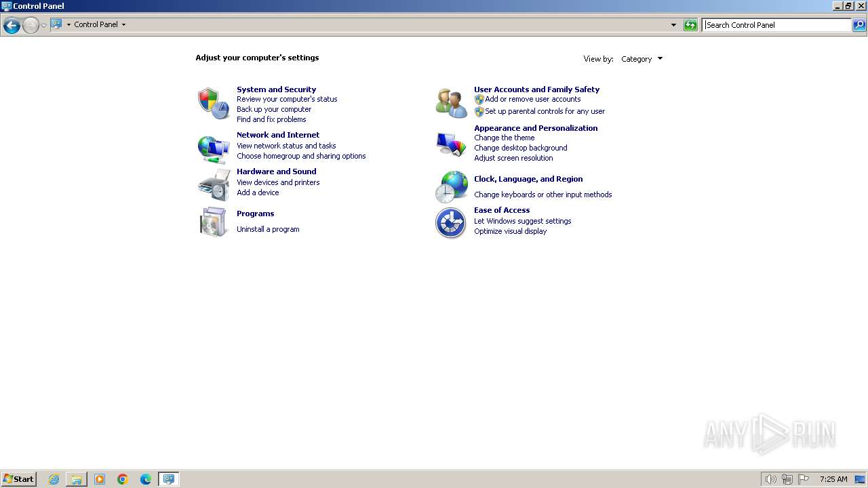Viewport: 868px width, 488px height.
Task: Open the Hardware and Sound printer icon
Action: pos(214,185)
